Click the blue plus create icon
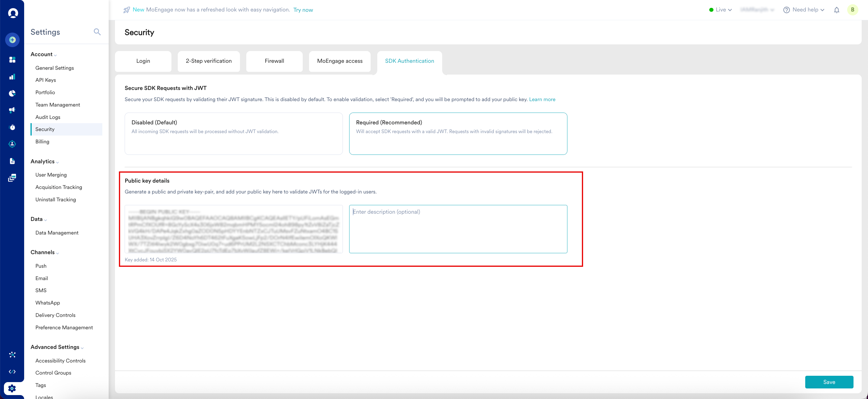Viewport: 868px width, 399px height. click(12, 40)
